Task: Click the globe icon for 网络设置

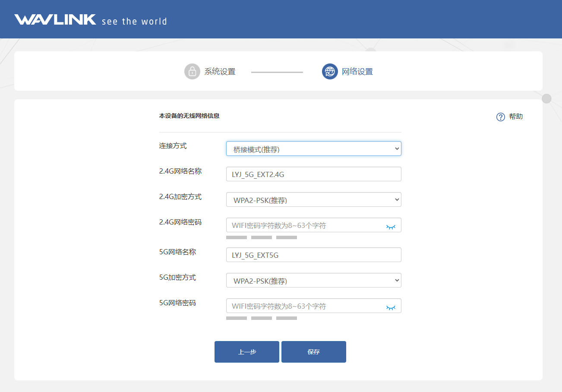Action: (x=330, y=72)
